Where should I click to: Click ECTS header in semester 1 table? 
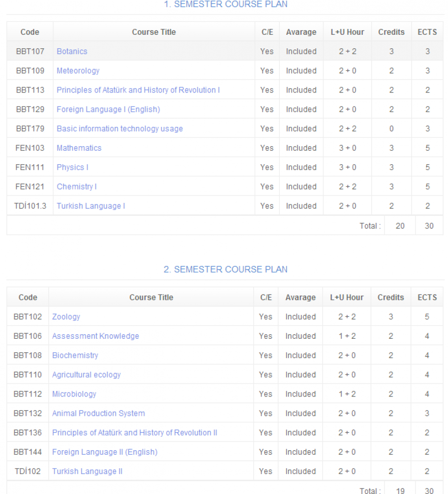click(427, 32)
